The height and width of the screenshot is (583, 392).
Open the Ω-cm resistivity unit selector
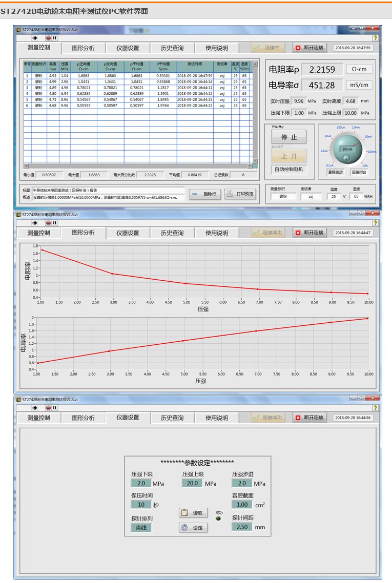(359, 70)
